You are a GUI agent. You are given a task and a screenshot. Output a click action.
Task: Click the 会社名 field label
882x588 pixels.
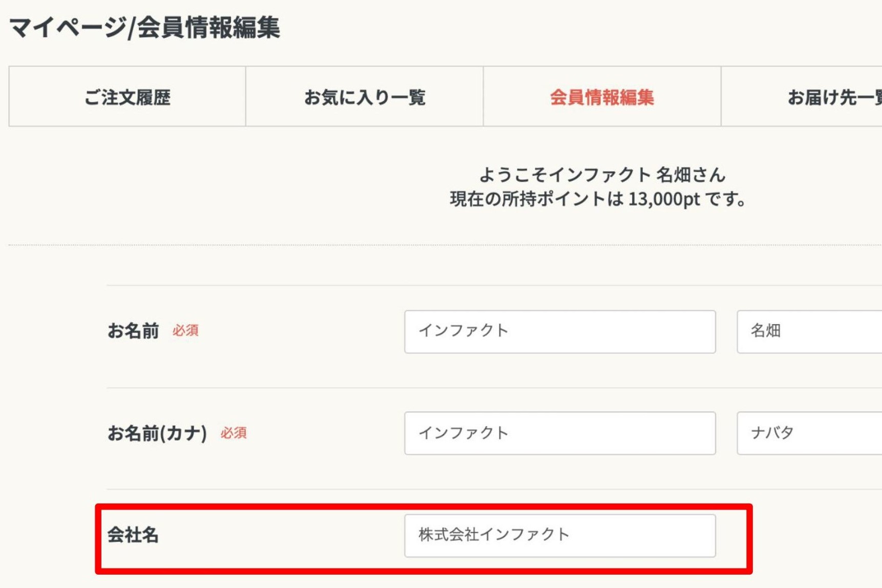pos(133,535)
